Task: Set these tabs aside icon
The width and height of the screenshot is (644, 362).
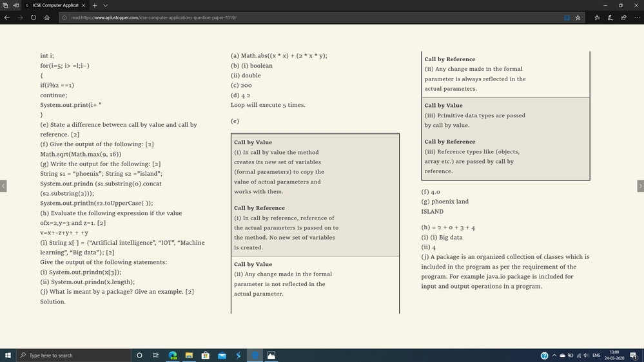Action: [16, 5]
